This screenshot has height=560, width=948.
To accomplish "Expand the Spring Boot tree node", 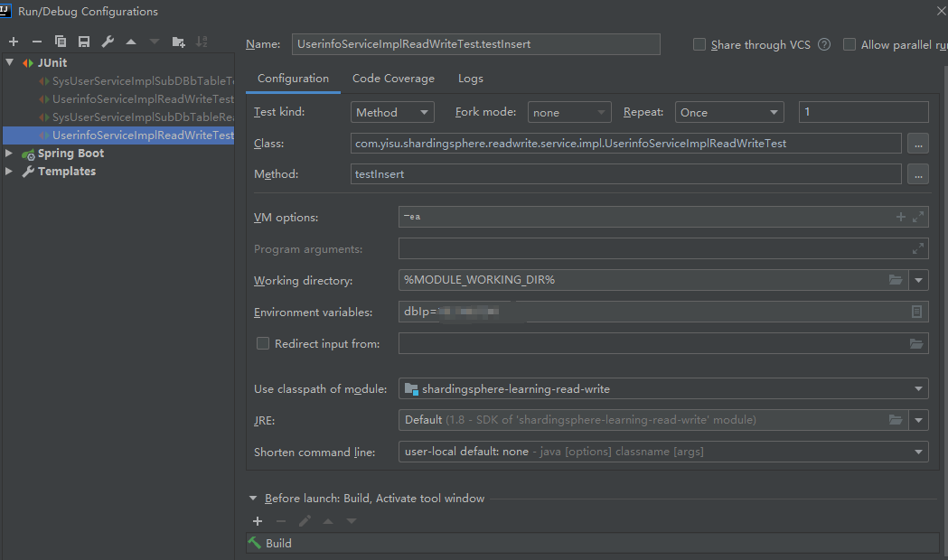I will [x=9, y=154].
